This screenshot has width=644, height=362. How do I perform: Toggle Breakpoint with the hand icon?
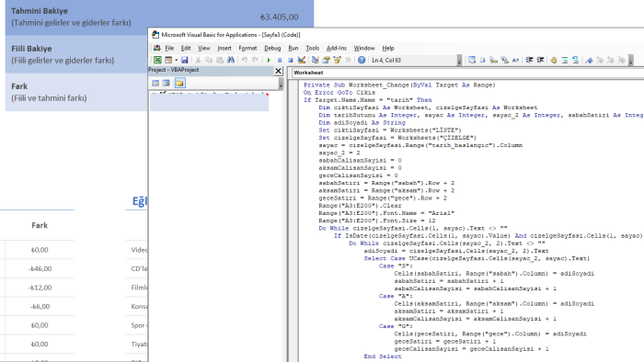(x=554, y=60)
